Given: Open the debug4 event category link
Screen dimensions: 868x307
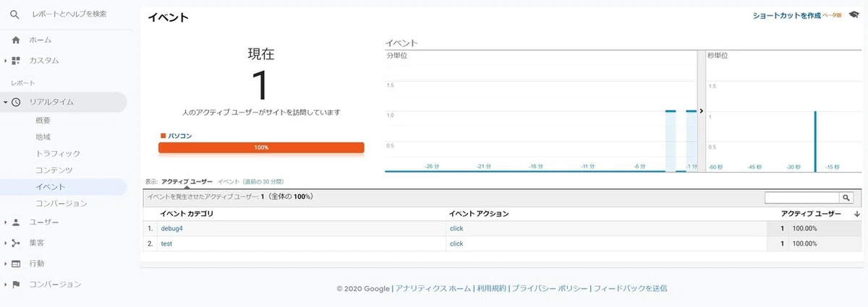Looking at the screenshot, I should coord(172,228).
